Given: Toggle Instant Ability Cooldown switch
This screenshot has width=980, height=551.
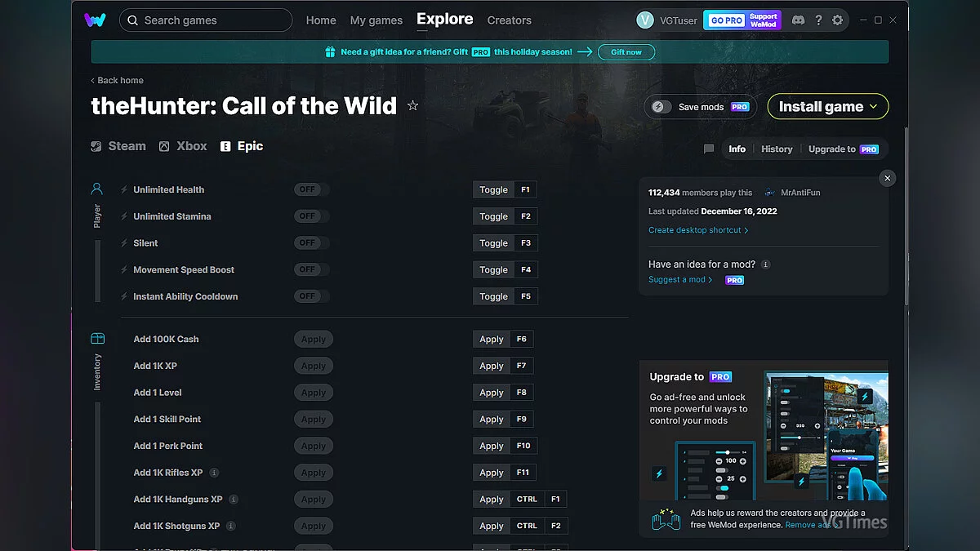Looking at the screenshot, I should (x=312, y=296).
